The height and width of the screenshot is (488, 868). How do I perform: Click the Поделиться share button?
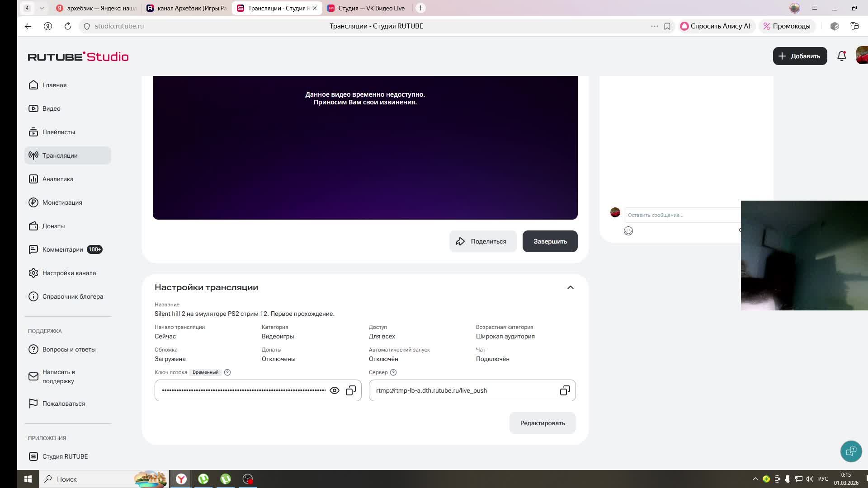(x=482, y=241)
